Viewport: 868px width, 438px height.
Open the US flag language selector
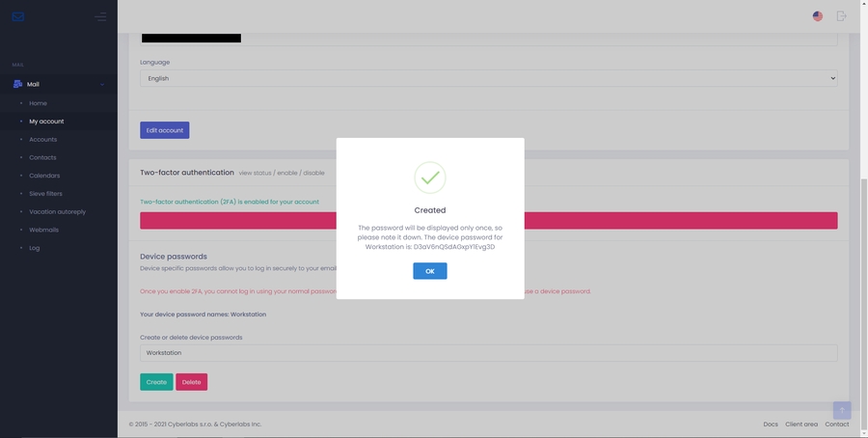click(x=818, y=16)
